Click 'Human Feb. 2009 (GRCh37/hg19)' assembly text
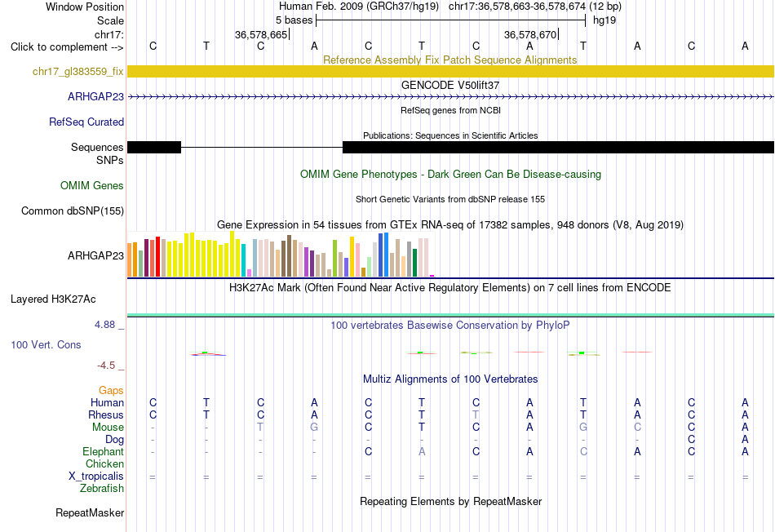The height and width of the screenshot is (532, 775). (358, 7)
